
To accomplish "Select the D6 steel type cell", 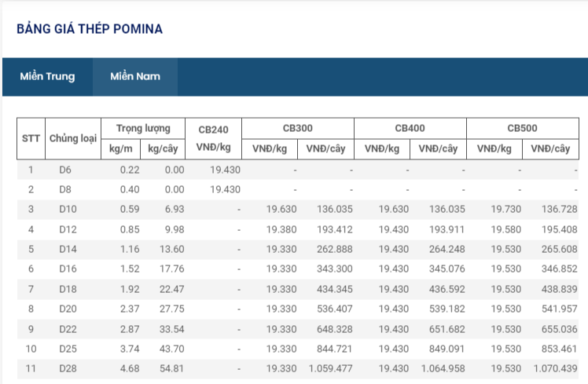I will click(65, 170).
